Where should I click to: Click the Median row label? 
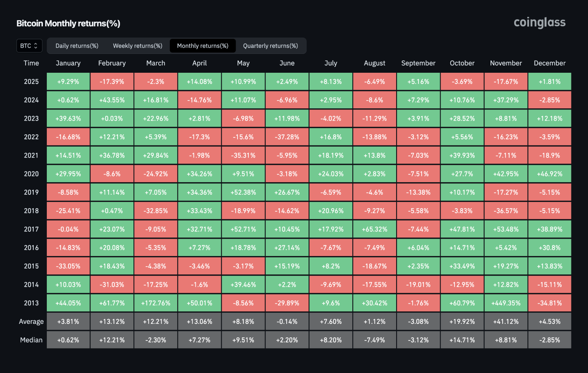31,340
